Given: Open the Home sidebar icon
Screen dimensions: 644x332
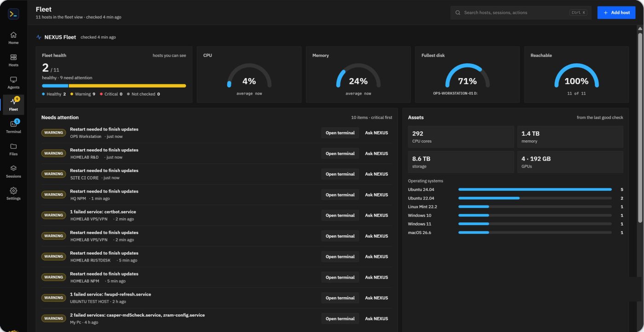Looking at the screenshot, I should pos(13,35).
